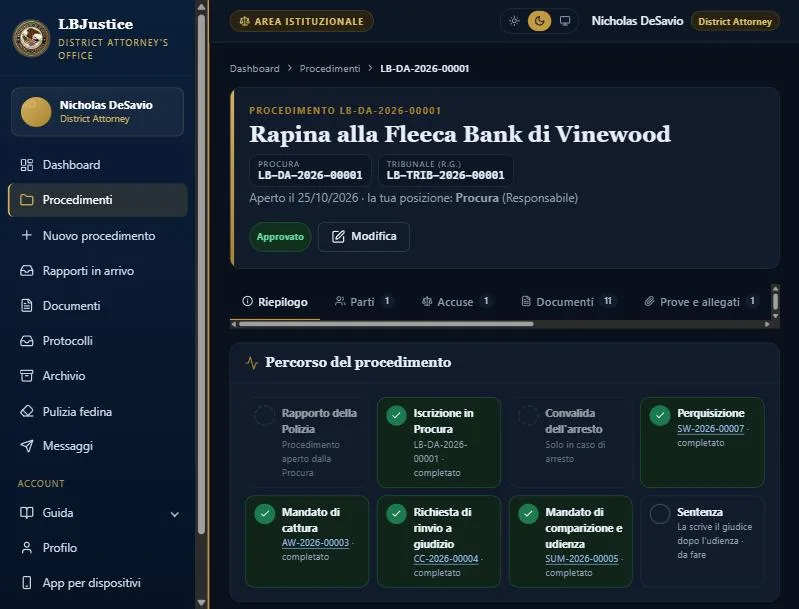Click the Protocolli tray icon
The image size is (799, 609).
(x=26, y=340)
